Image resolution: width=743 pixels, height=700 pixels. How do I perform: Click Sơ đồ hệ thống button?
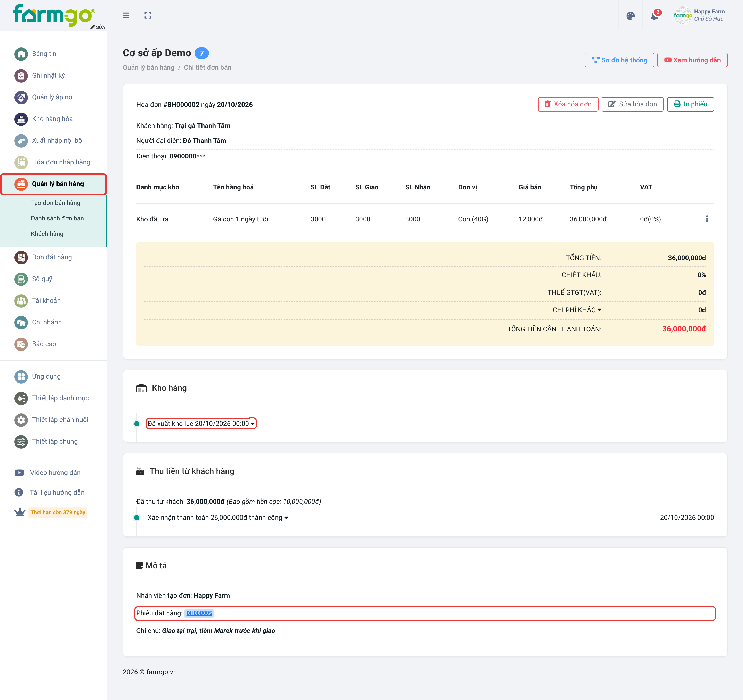(619, 60)
